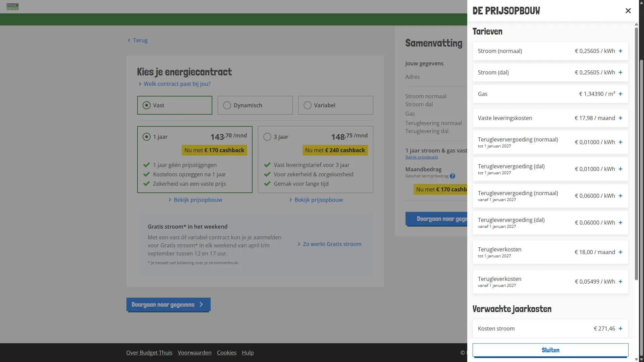Expand Terugleververgoeding (dal) € 0,06000 plus icon
This screenshot has width=644, height=362.
621,223
